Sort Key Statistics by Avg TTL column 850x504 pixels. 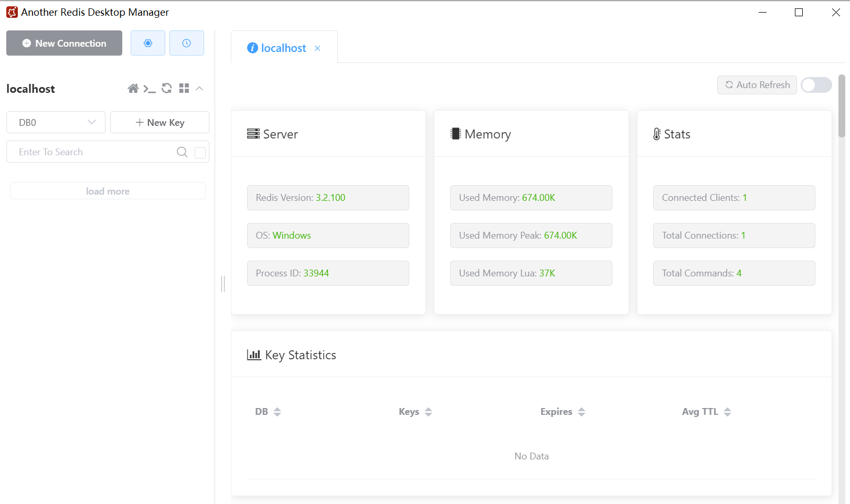click(x=727, y=412)
